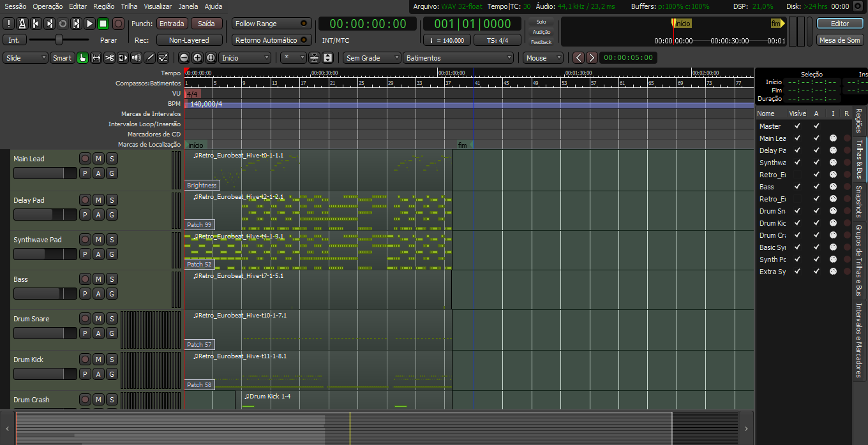Click the zoom out (minus) icon
Viewport: 868px width, 445px height.
point(184,58)
